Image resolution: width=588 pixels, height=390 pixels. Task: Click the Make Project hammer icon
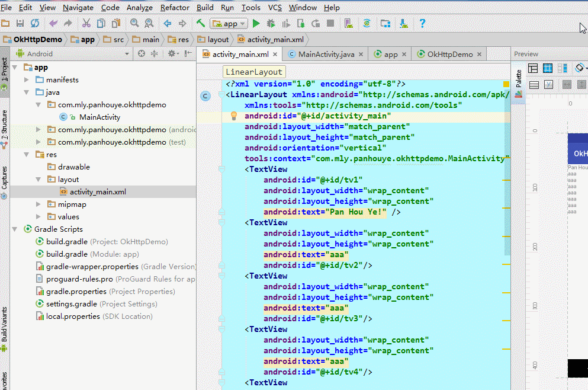pyautogui.click(x=201, y=24)
